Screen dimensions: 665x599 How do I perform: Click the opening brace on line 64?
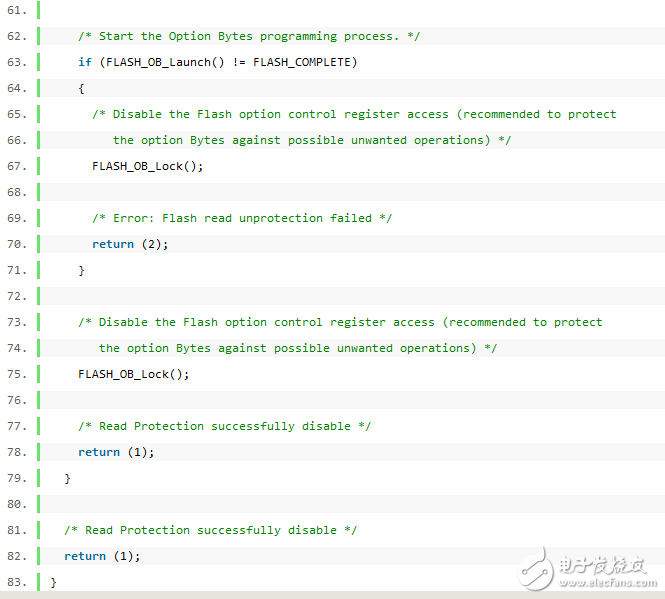[x=81, y=88]
